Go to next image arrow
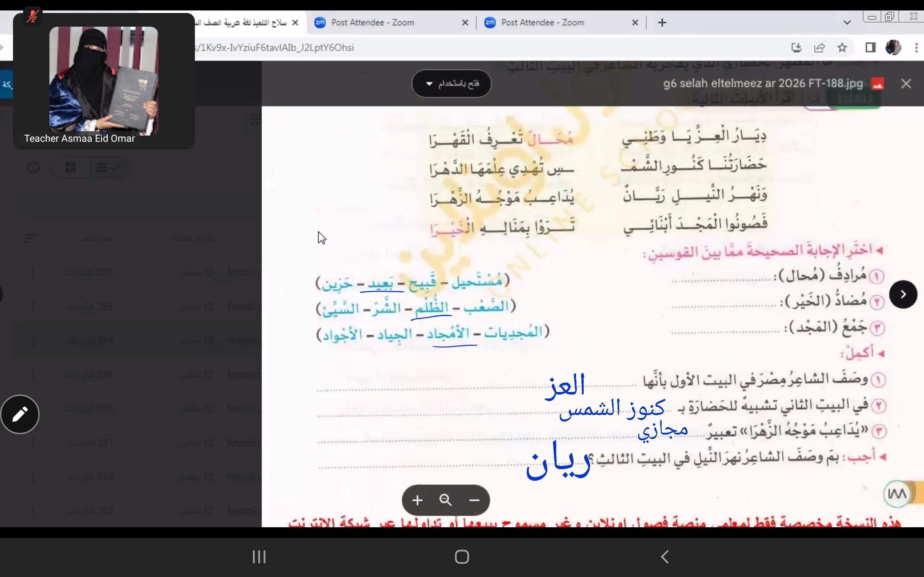Image resolution: width=924 pixels, height=577 pixels. [903, 294]
